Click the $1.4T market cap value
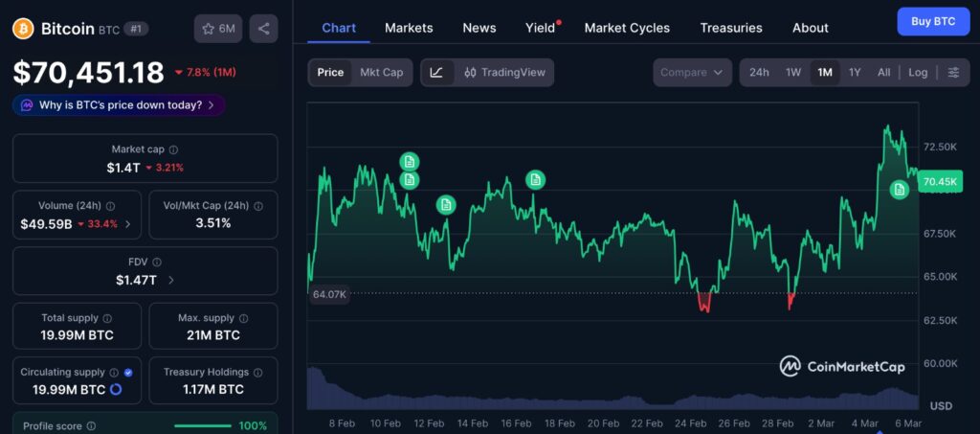 [x=123, y=168]
